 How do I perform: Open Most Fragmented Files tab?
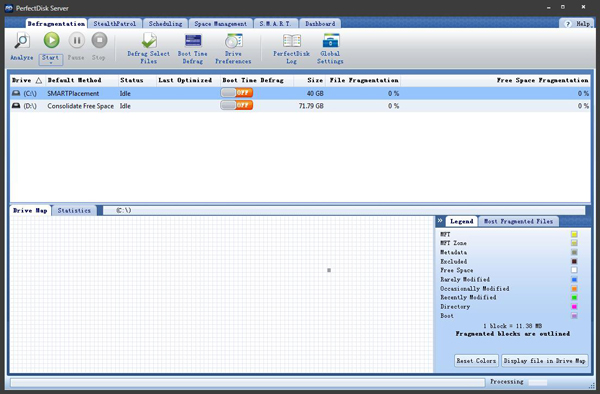tap(518, 221)
